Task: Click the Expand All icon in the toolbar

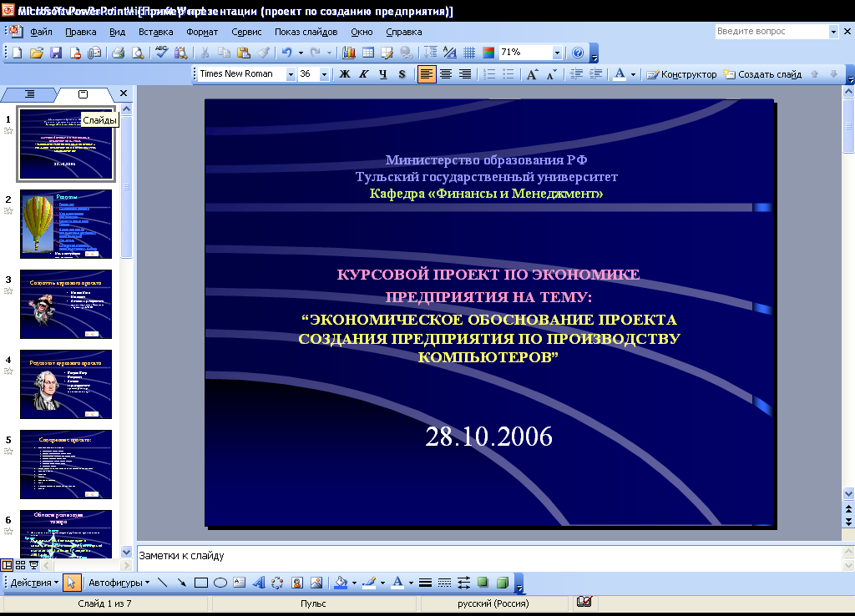Action: pos(431,53)
